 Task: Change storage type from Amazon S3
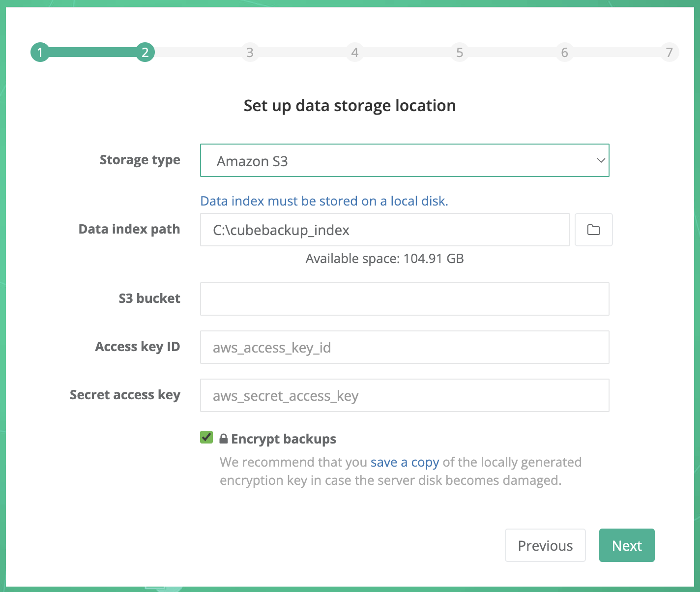click(405, 160)
